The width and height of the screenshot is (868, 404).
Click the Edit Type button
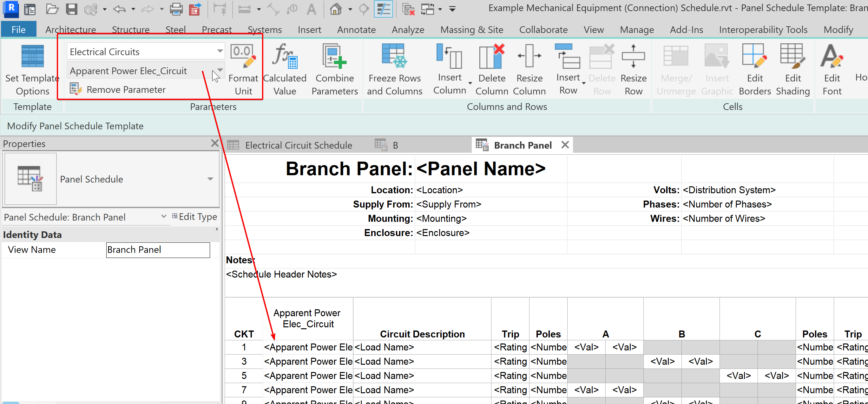194,217
